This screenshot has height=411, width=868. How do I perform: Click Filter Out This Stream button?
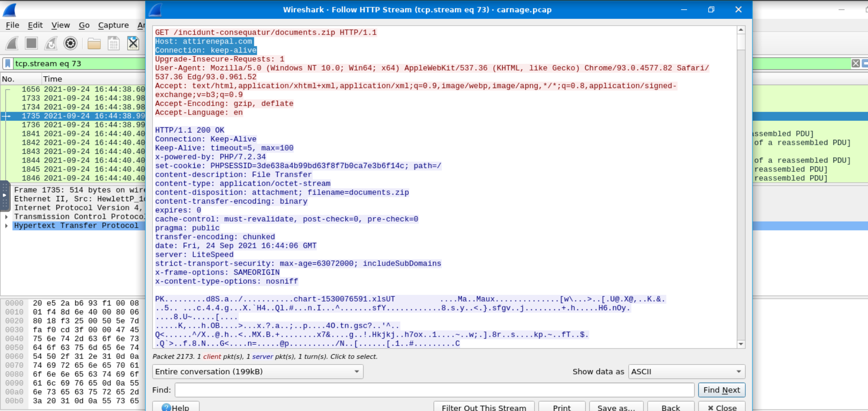pyautogui.click(x=484, y=407)
